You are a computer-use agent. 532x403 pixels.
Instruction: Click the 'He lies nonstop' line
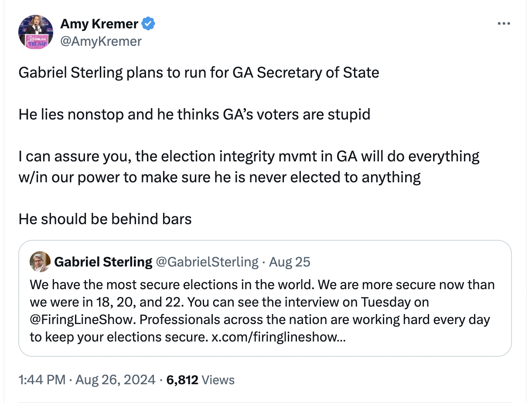pyautogui.click(x=194, y=114)
